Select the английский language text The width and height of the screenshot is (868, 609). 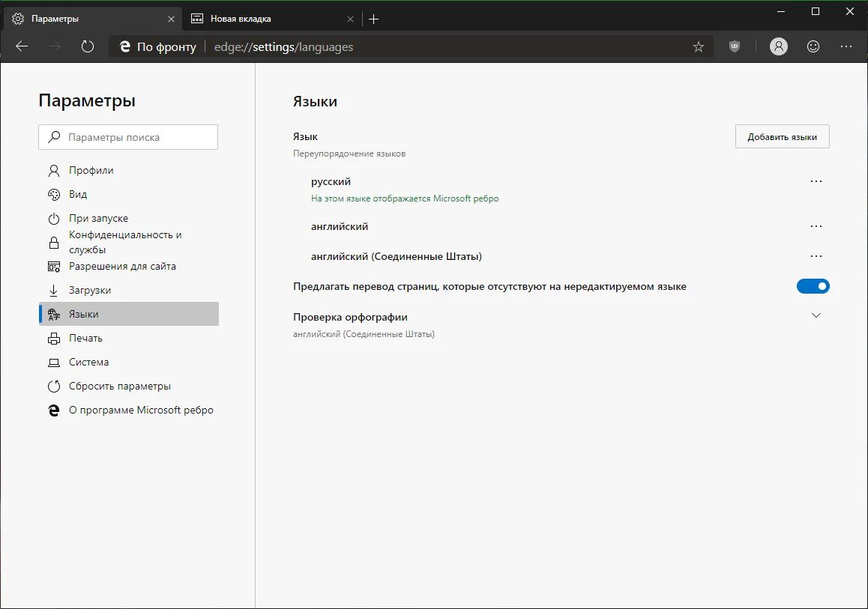coord(340,226)
